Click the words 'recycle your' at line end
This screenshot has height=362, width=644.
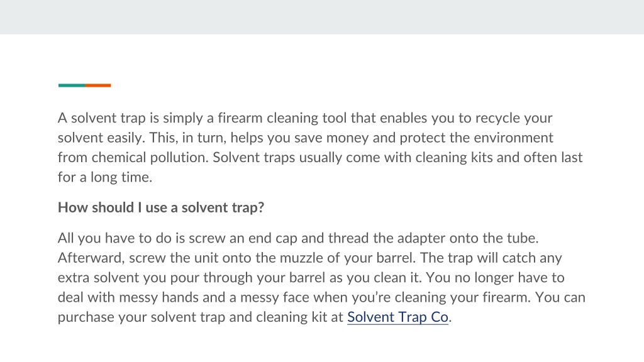point(513,118)
